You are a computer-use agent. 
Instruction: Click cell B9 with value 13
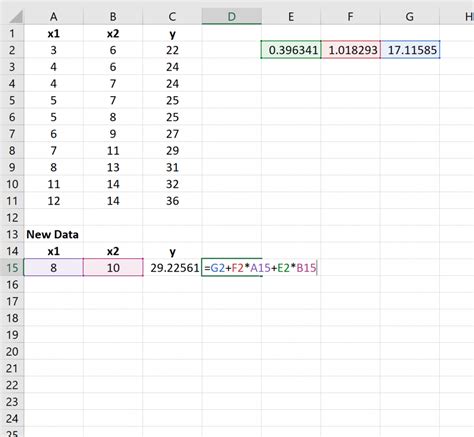tap(113, 167)
